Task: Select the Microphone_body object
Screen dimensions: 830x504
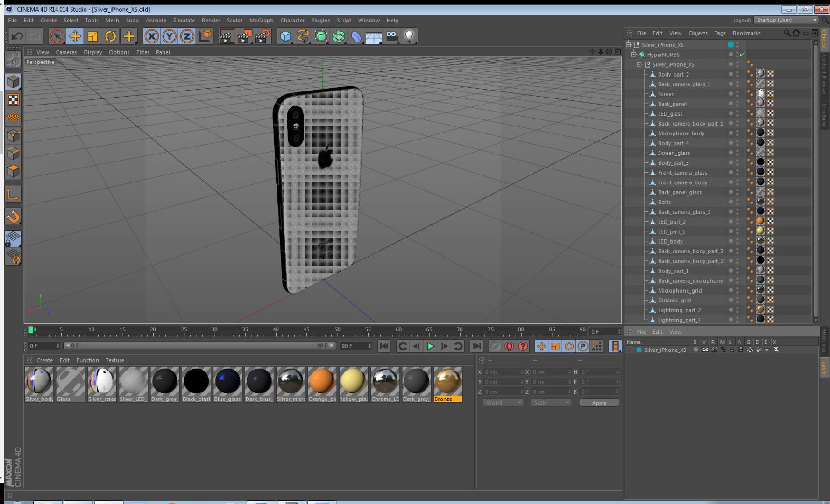Action: point(681,133)
